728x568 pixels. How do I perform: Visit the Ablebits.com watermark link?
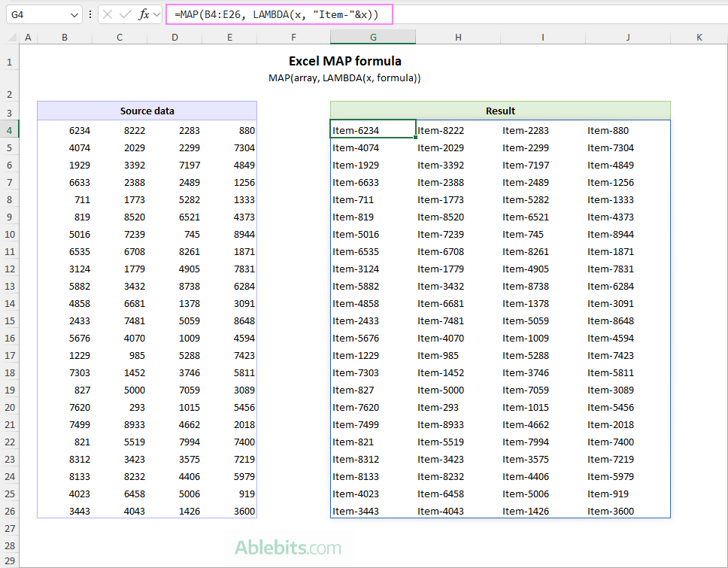click(290, 548)
